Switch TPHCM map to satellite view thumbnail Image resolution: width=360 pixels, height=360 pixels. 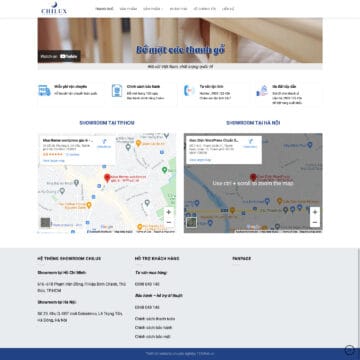tap(45, 222)
